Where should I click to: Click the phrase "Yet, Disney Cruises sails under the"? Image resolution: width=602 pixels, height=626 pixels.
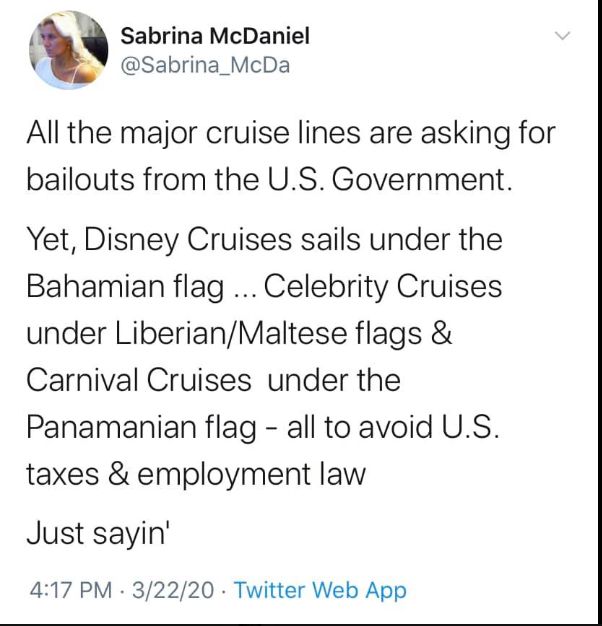264,240
